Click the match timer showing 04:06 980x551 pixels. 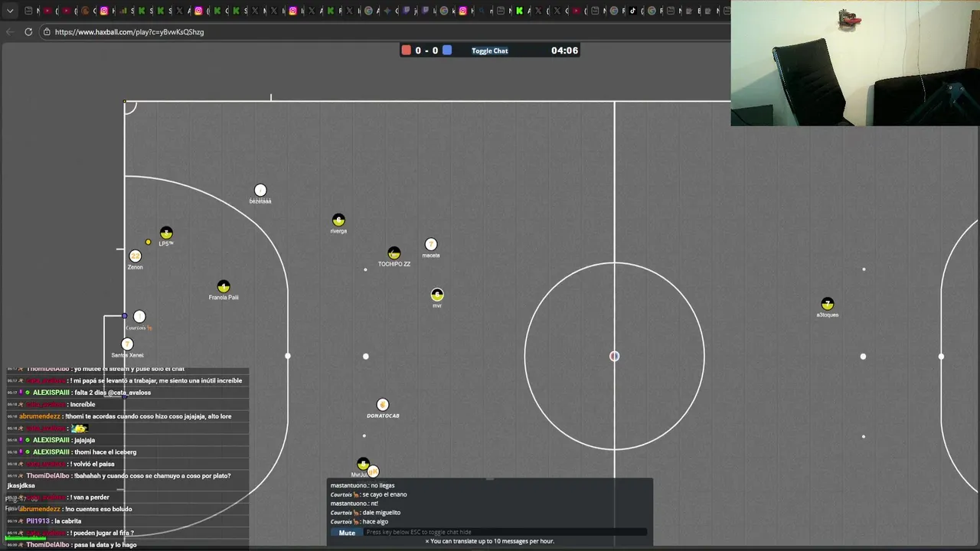tap(564, 51)
